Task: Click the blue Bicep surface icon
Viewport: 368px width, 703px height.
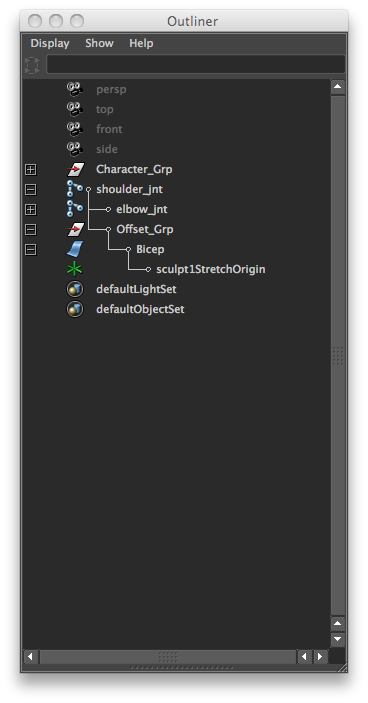Action: 74,249
